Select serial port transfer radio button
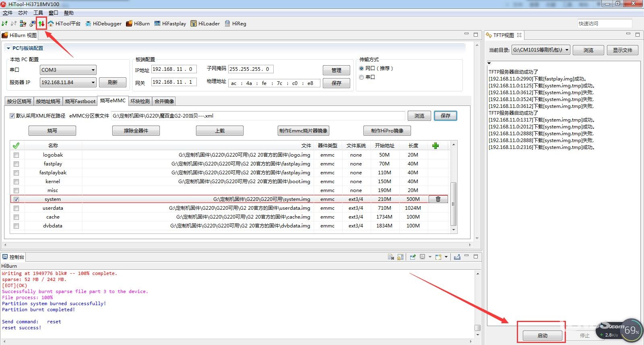This screenshot has height=345, width=644. click(x=361, y=77)
